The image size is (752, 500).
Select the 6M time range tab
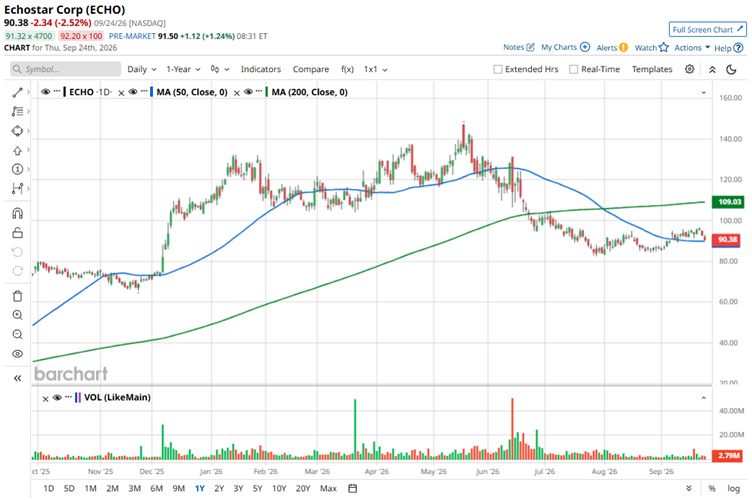pos(156,488)
